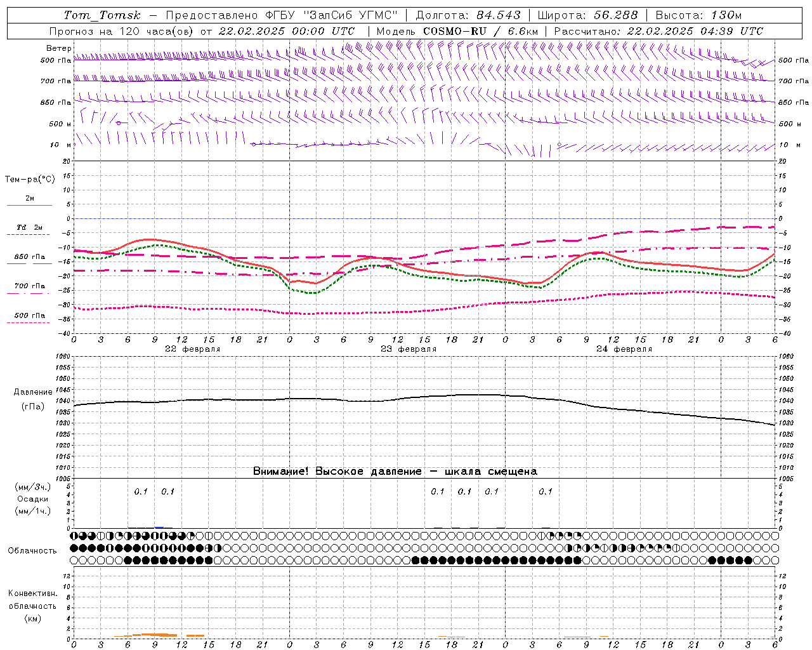Click the '500 гПа' temperature legend entry
The image size is (812, 650).
30,315
